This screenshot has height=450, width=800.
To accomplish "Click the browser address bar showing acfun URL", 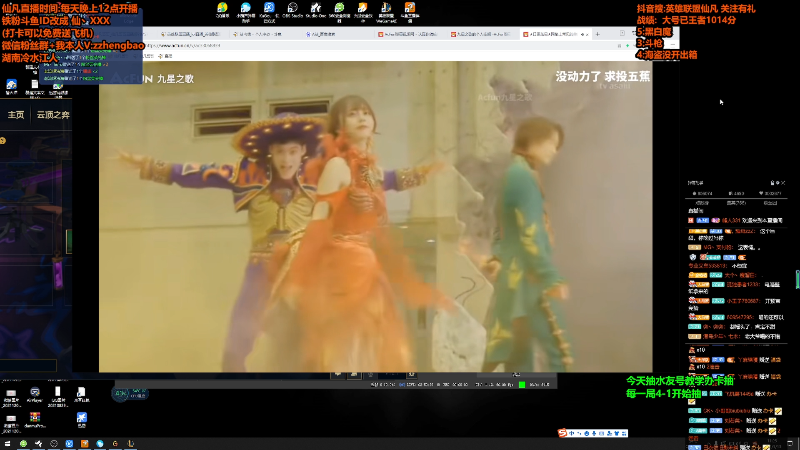I will point(378,45).
